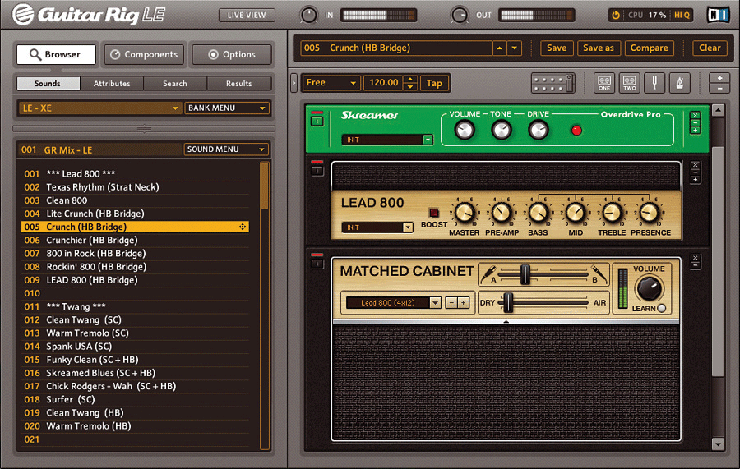Click the input level knob

click(x=309, y=15)
